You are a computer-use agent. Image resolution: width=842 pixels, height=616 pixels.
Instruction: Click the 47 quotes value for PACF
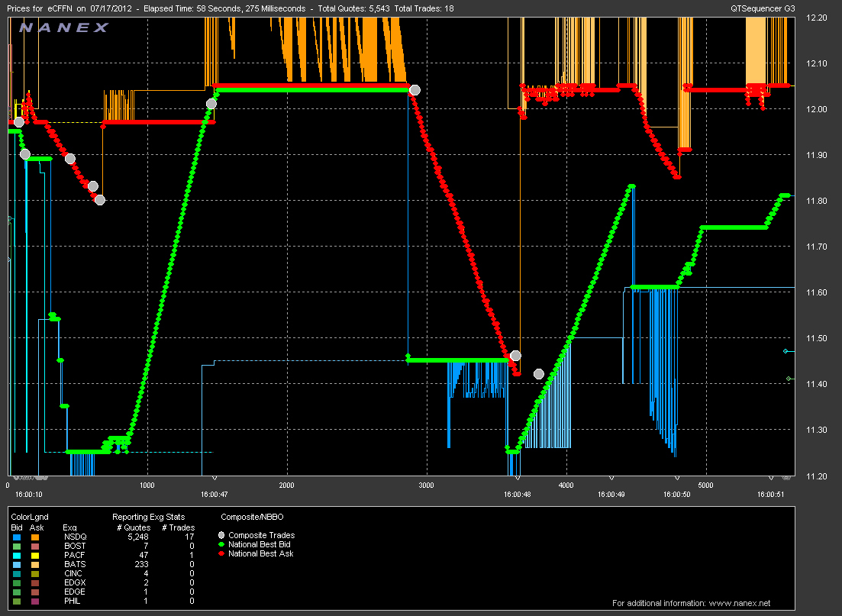pyautogui.click(x=144, y=555)
